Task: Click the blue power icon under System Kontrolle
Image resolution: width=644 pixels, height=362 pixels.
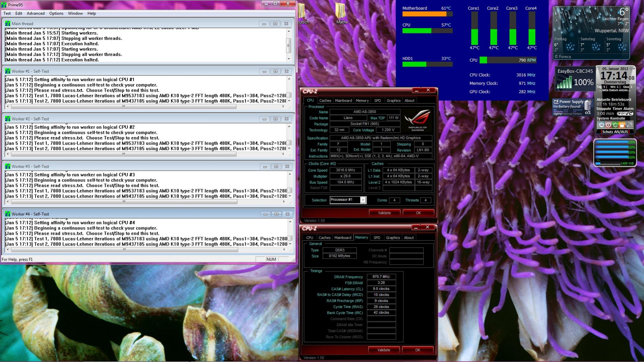Action: coord(601,125)
